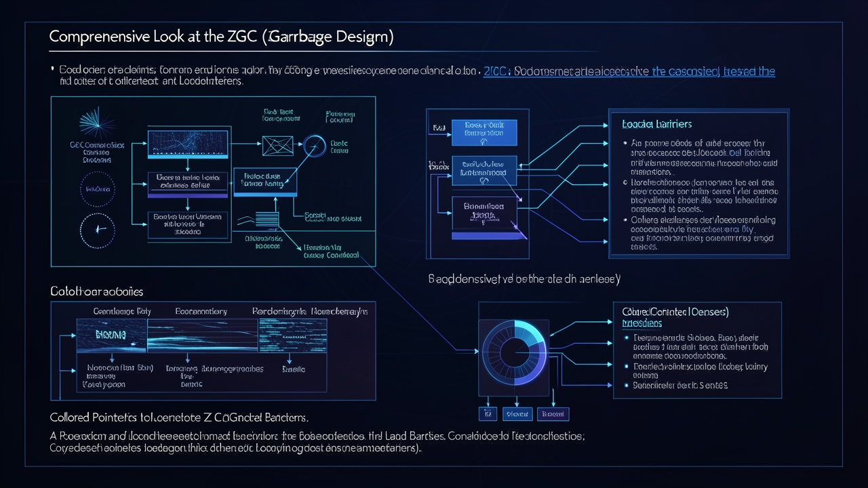Select the rightmost lighter segment of the memory bar
Screen dimensions: 868x488
click(x=292, y=335)
